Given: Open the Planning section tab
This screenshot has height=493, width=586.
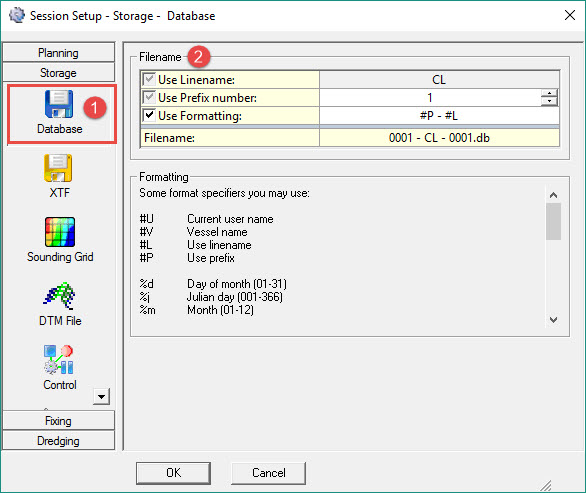Looking at the screenshot, I should (58, 52).
